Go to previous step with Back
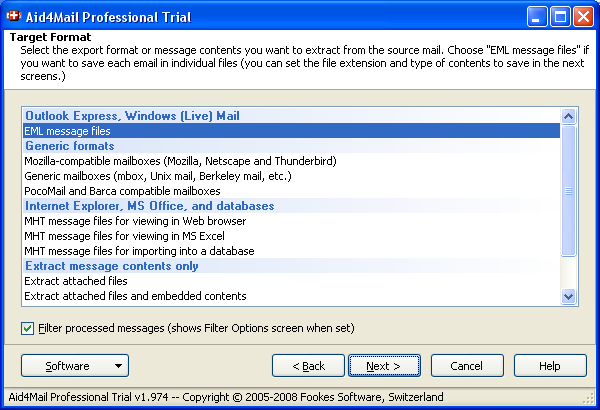This screenshot has height=410, width=600. [308, 366]
